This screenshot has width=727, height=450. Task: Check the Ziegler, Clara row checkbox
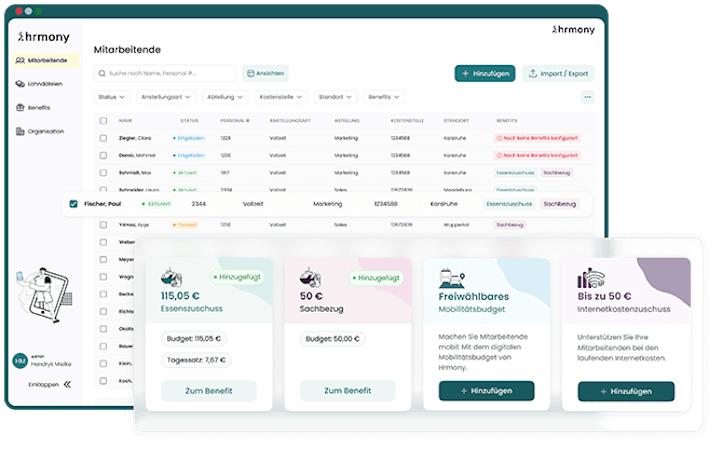pyautogui.click(x=103, y=138)
